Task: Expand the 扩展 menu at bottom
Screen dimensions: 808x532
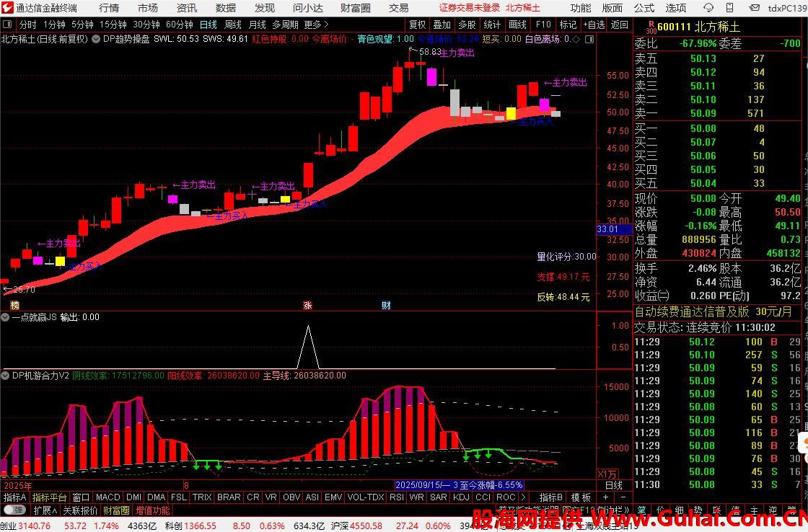Action: 45,510
